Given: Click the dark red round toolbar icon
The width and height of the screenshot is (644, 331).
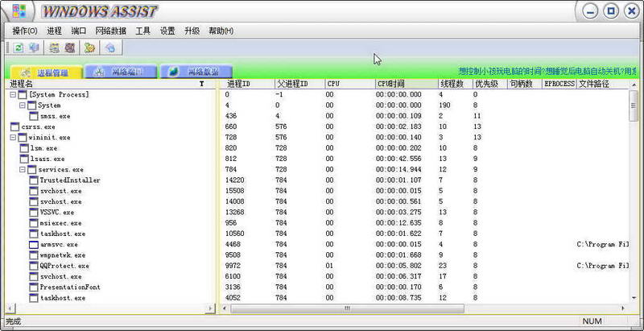Looking at the screenshot, I should point(70,48).
